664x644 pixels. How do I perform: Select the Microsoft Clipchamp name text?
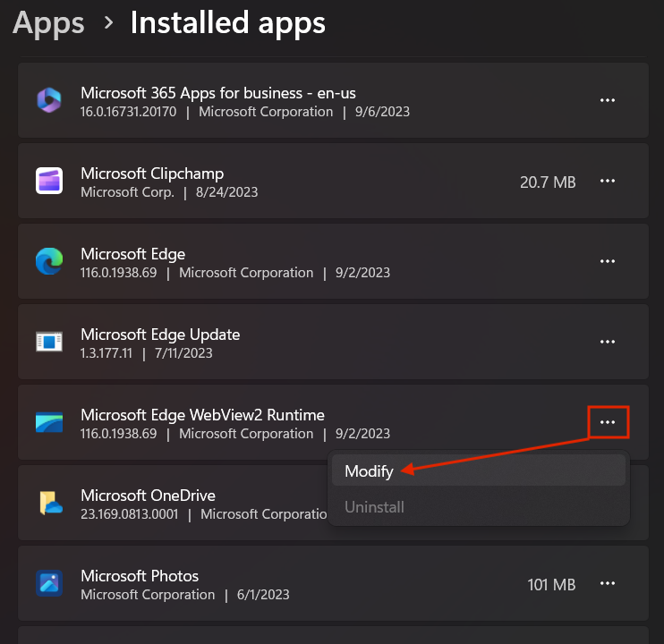(152, 174)
